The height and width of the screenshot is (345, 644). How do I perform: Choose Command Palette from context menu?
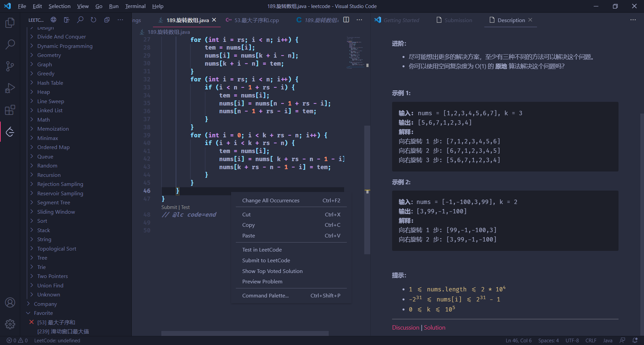click(x=291, y=295)
